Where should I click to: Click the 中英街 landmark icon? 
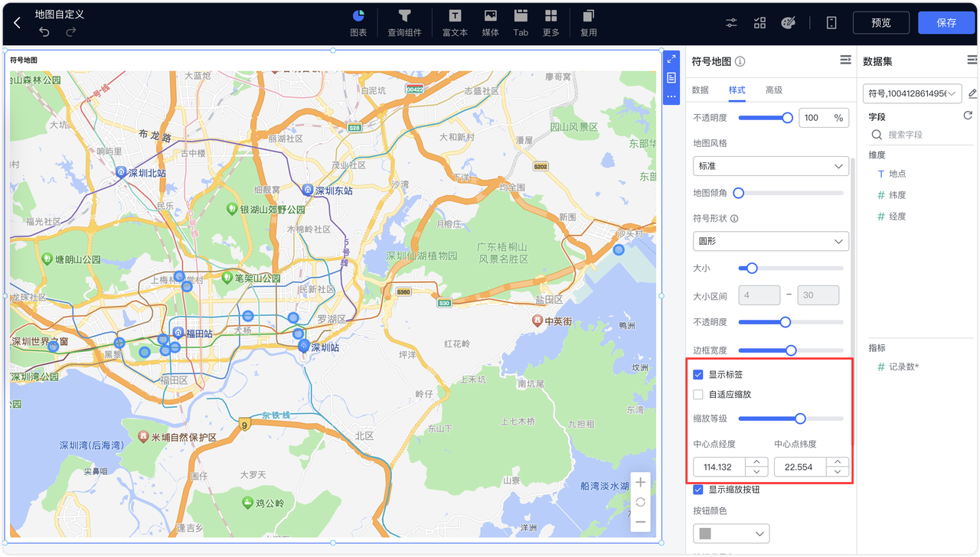click(x=538, y=321)
